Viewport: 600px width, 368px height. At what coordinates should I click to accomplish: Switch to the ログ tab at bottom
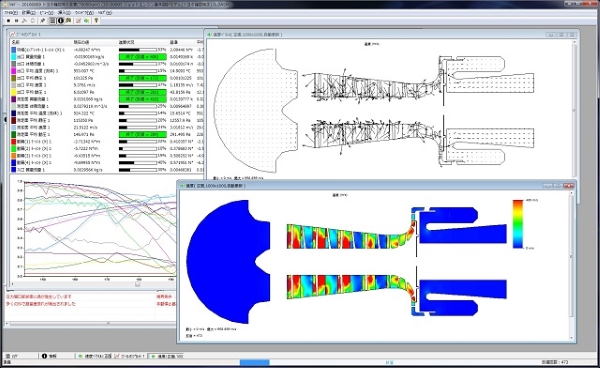pyautogui.click(x=11, y=356)
